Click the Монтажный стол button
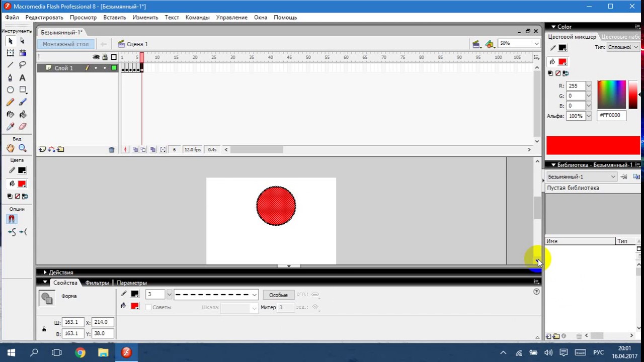 coord(65,44)
